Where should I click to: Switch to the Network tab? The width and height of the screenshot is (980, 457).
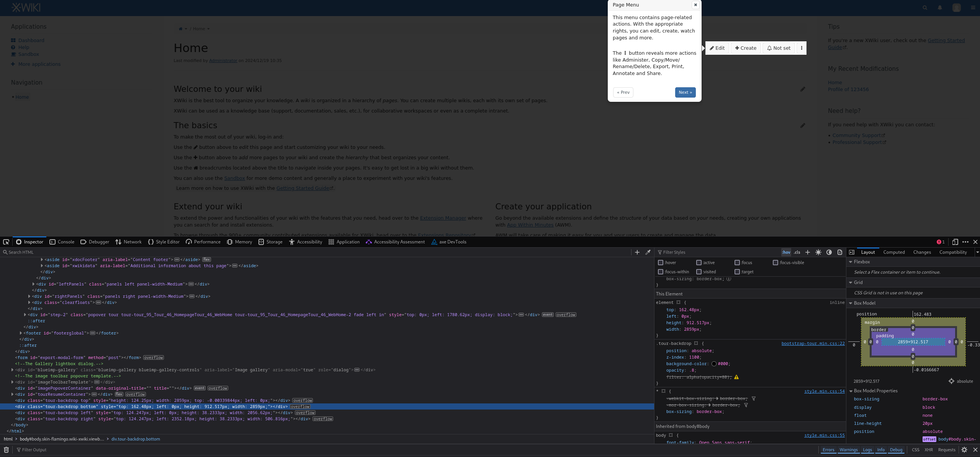coord(129,242)
